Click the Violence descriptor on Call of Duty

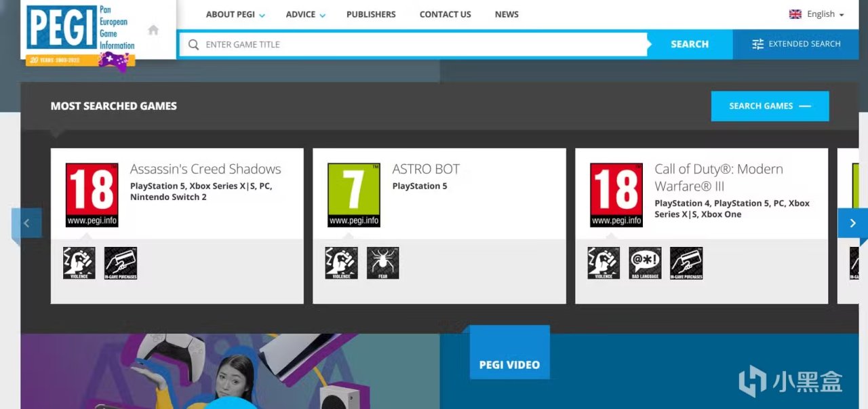tap(604, 263)
